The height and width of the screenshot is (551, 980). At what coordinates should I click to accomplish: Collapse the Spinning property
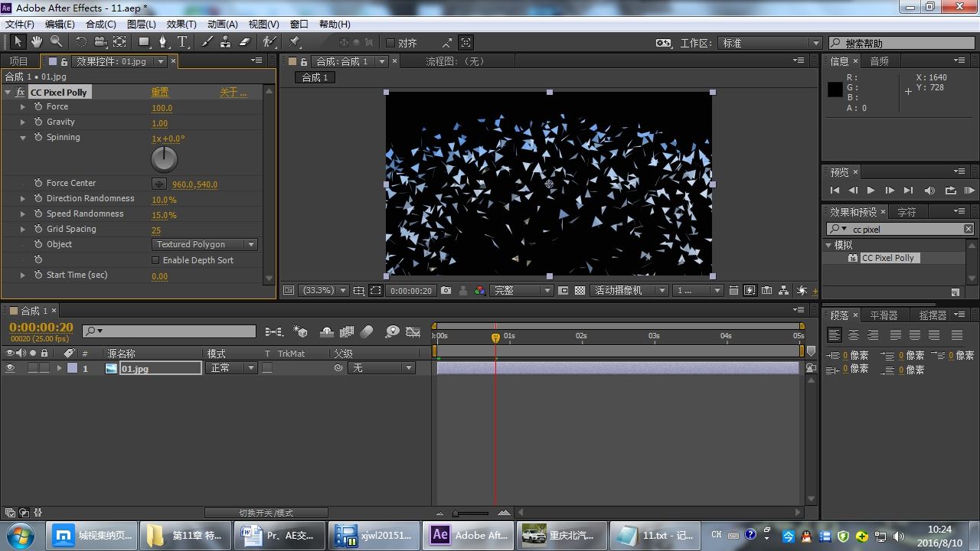pyautogui.click(x=23, y=138)
